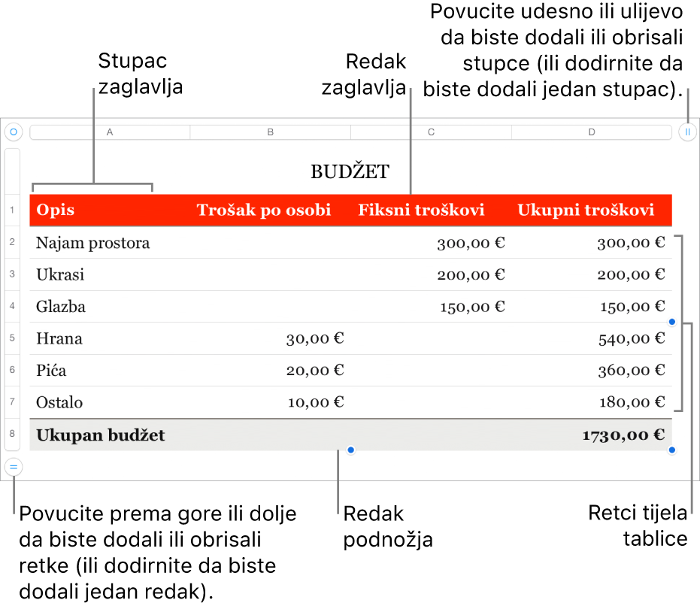700x612 pixels.
Task: Select Pića total cost 360,00 €
Action: coord(592,370)
